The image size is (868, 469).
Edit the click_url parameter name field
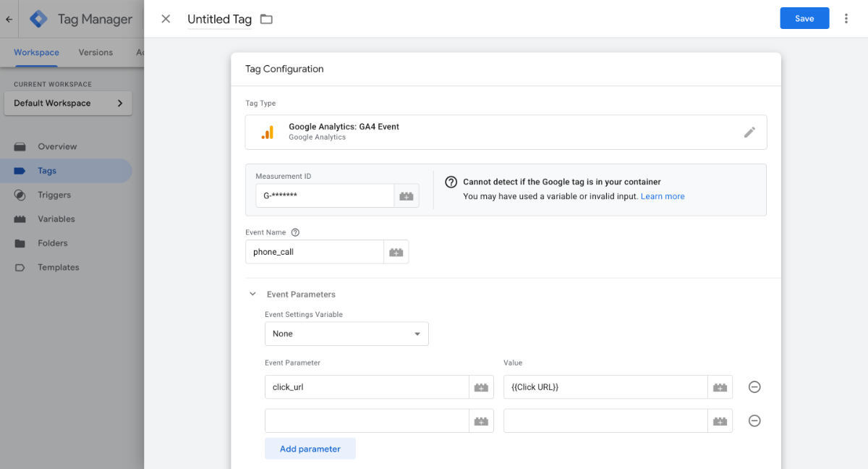[367, 387]
